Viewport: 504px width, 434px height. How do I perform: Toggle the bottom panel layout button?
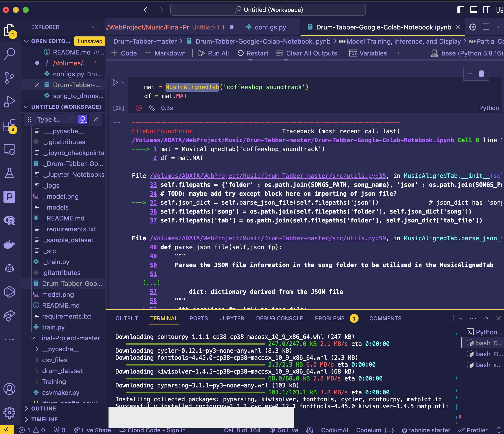click(x=474, y=10)
